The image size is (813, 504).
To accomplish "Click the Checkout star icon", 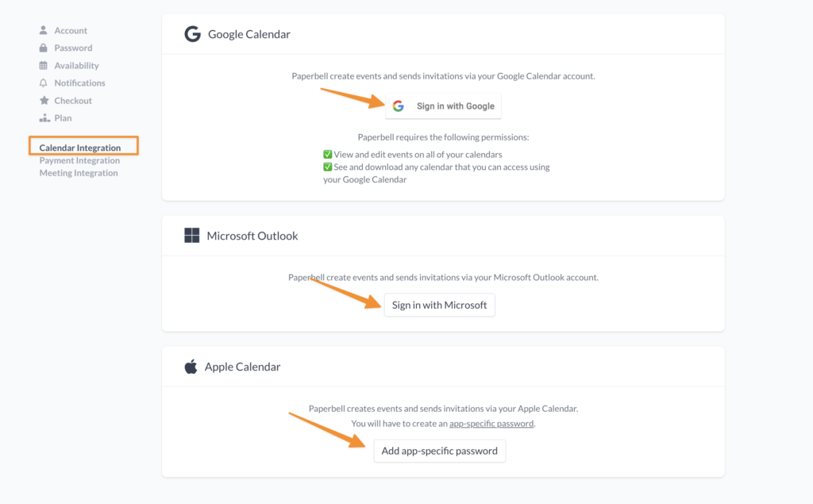I will point(44,101).
